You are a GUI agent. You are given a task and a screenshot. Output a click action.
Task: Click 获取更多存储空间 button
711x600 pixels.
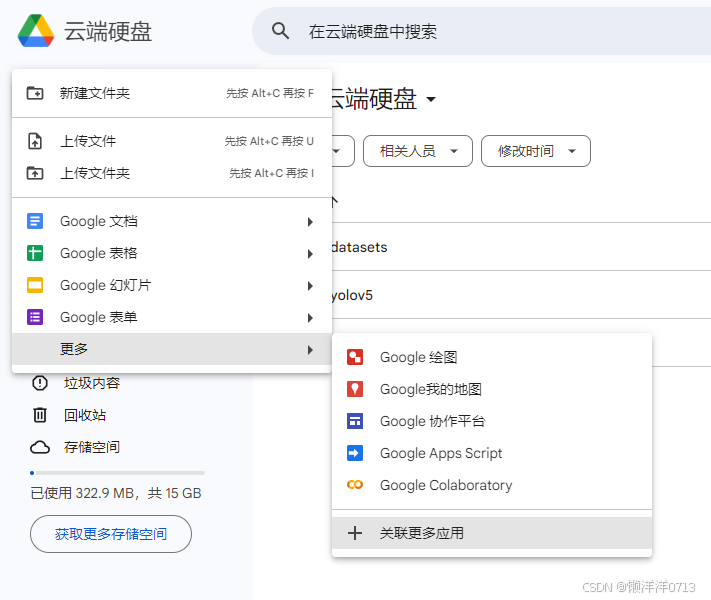tap(111, 534)
